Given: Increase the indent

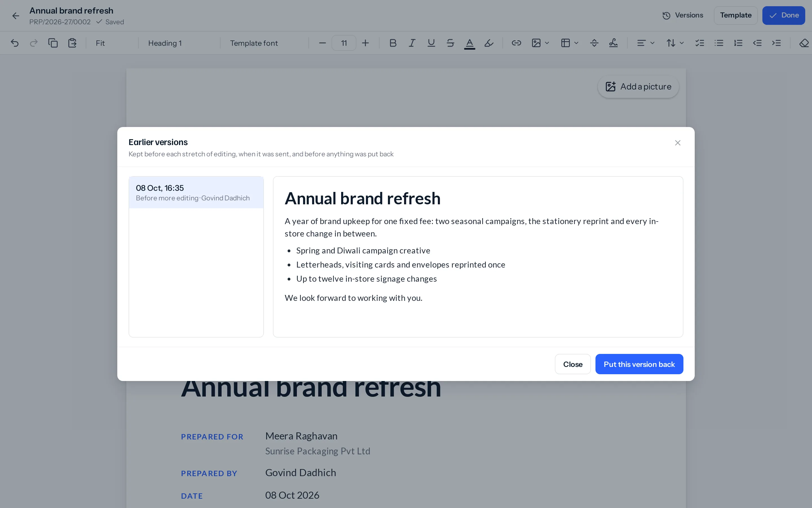Looking at the screenshot, I should click(776, 43).
